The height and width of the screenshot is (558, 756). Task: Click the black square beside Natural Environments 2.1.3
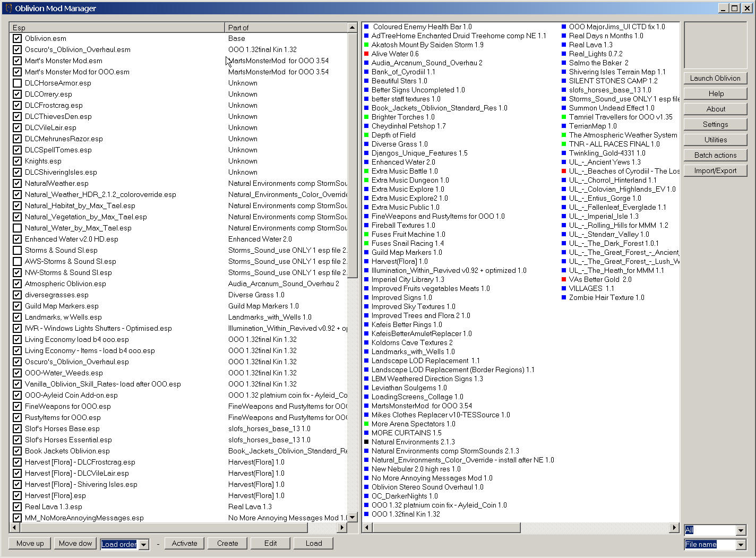click(x=366, y=442)
